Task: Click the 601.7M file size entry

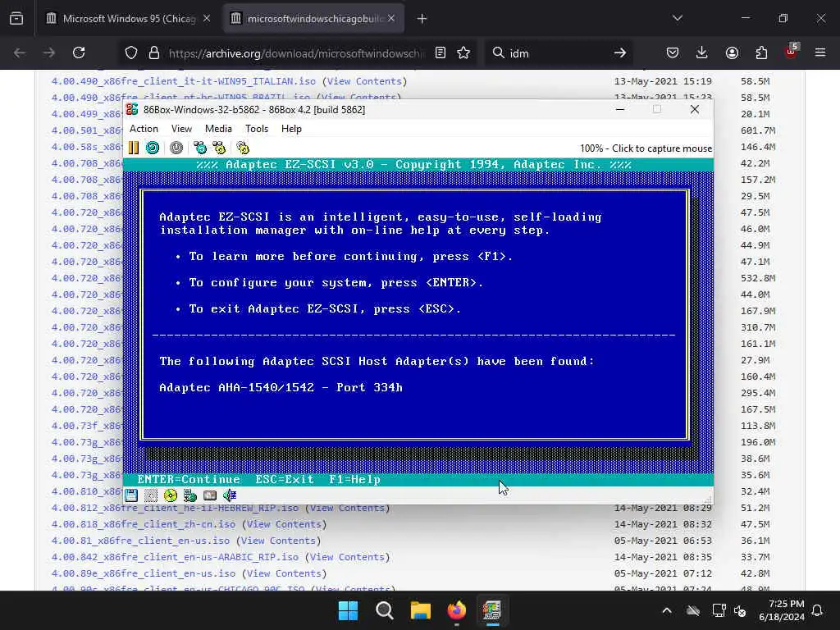Action: (758, 130)
